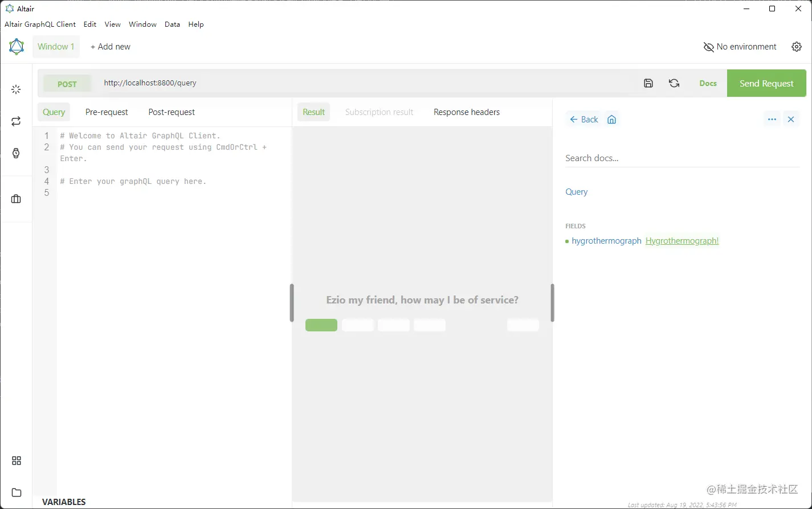Select the clock History icon in sidebar
The height and width of the screenshot is (509, 812).
coord(16,151)
